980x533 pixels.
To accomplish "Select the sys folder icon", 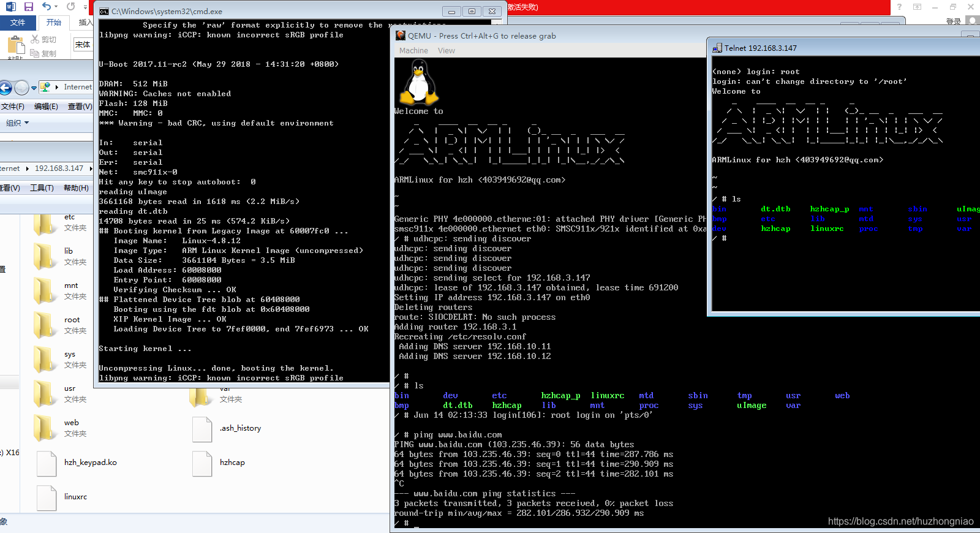I will tap(44, 360).
